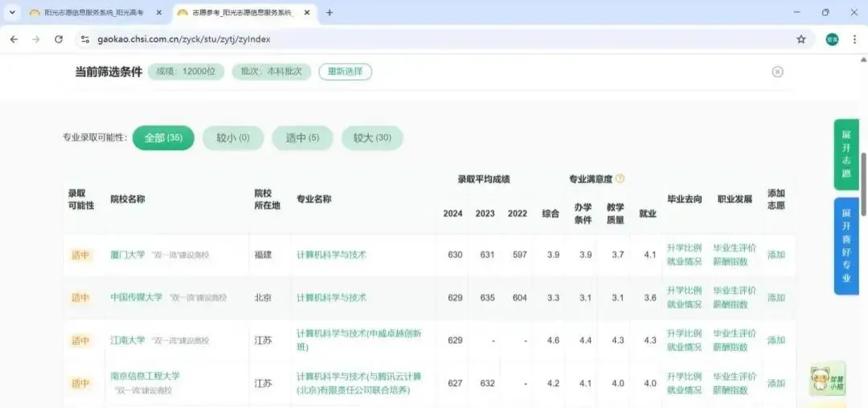Filter by 较大 (30) admission likelihood

[372, 138]
